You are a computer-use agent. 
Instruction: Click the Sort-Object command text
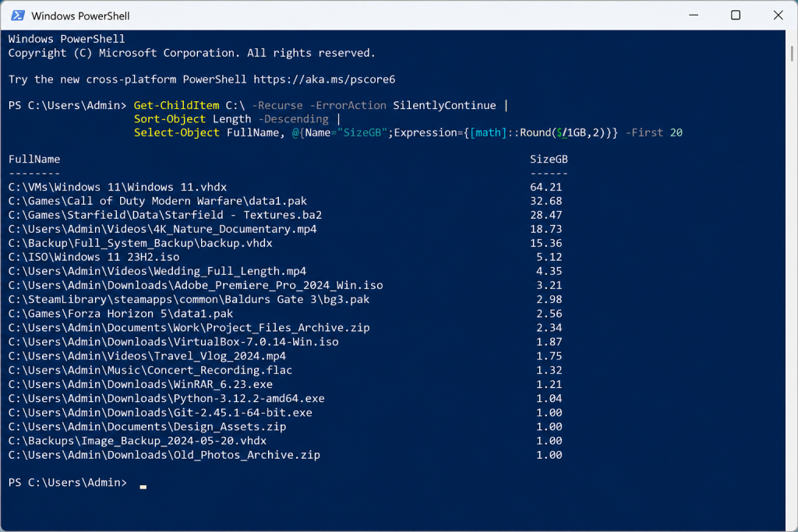(x=169, y=119)
